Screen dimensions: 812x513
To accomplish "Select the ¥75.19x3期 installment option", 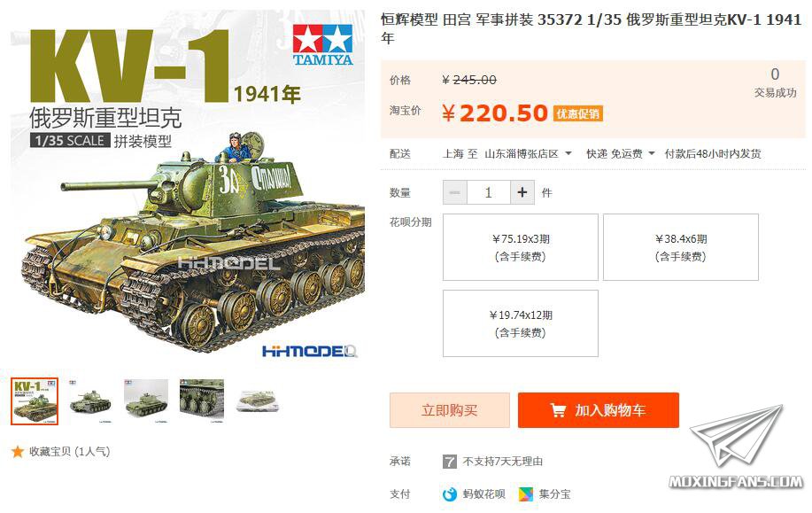I will tap(521, 247).
